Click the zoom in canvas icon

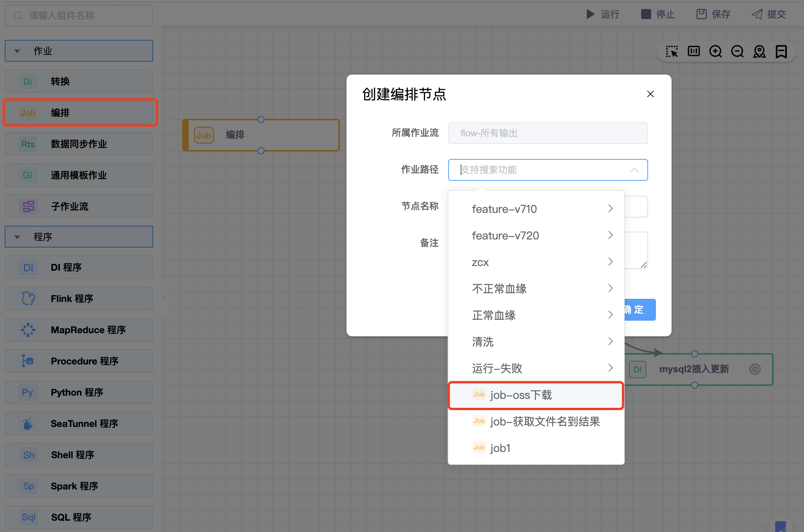(715, 52)
